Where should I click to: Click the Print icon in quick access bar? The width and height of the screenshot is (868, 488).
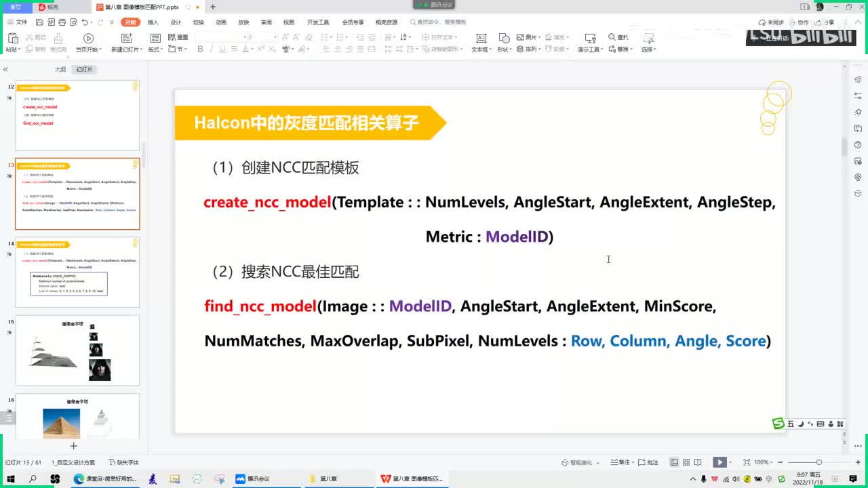pos(62,22)
